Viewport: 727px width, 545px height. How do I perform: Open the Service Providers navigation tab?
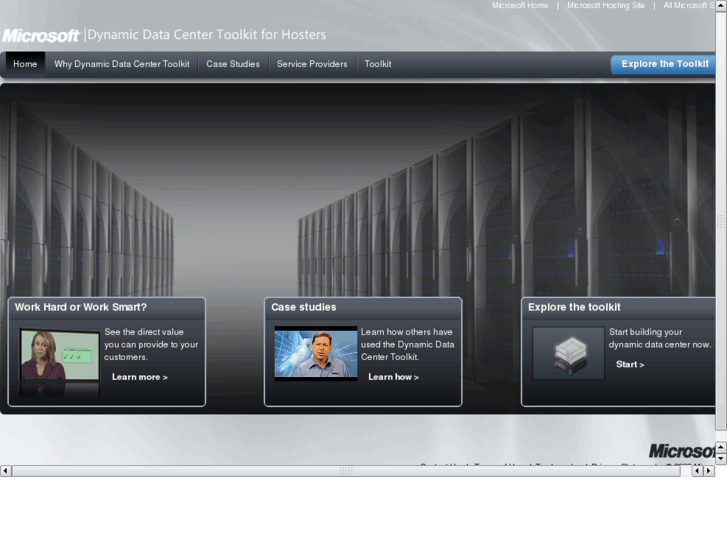coord(312,64)
